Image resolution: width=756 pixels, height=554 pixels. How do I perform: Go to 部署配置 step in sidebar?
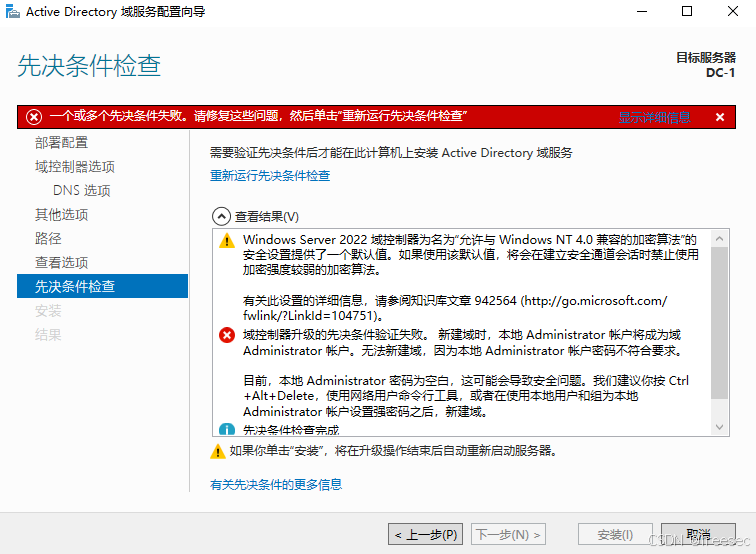(x=61, y=143)
